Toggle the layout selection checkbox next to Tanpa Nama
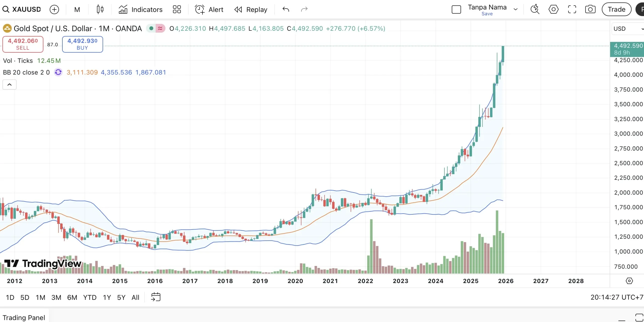The width and height of the screenshot is (644, 322). [x=456, y=9]
